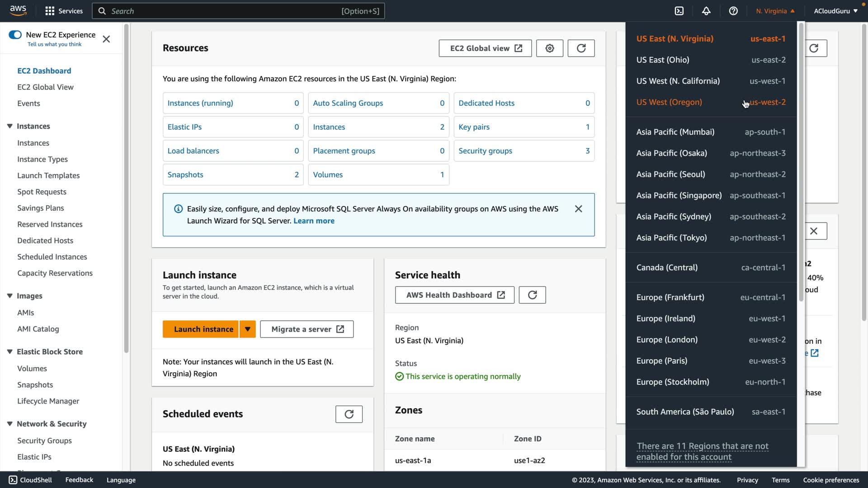The image size is (868, 488).
Task: Refresh the Service health panel
Action: pyautogui.click(x=532, y=295)
